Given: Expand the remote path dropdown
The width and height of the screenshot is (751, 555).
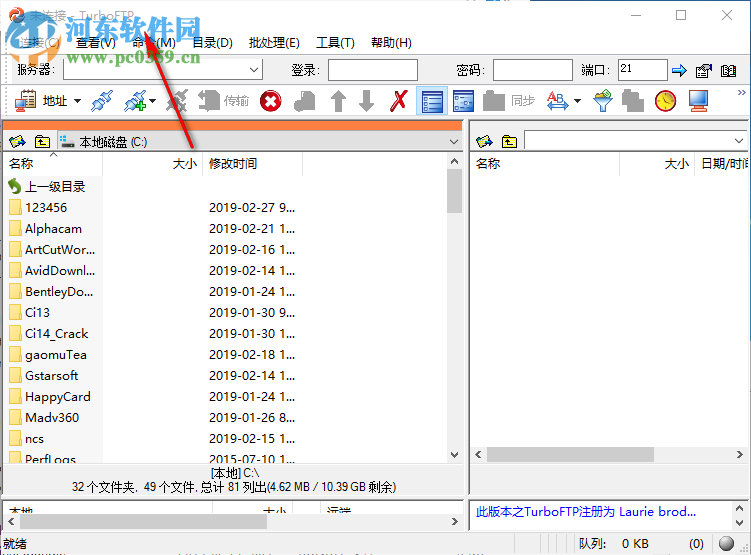Looking at the screenshot, I should point(739,141).
